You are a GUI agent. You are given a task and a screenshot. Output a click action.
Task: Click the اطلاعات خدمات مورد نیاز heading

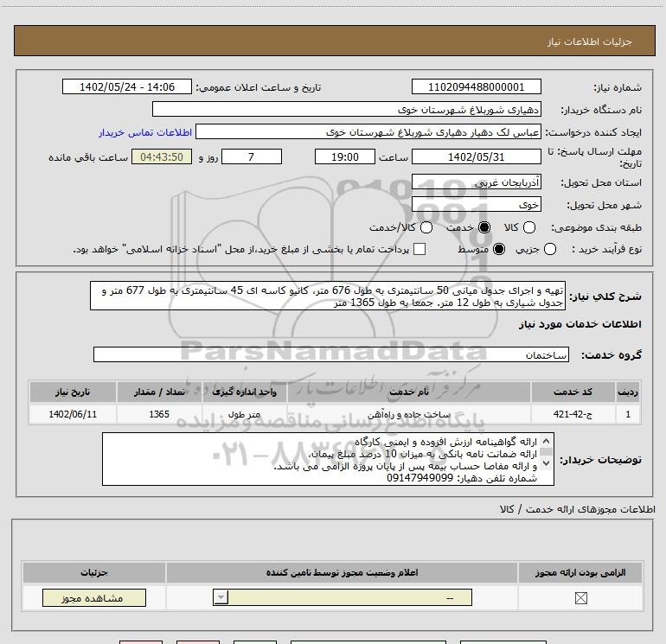coord(580,324)
